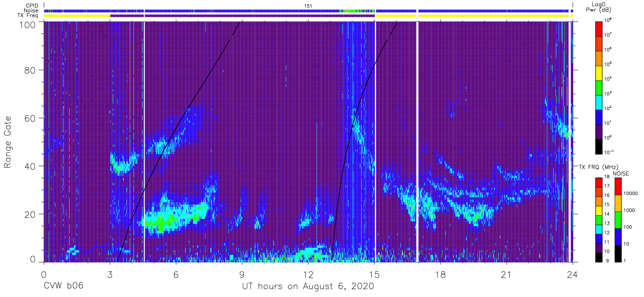This screenshot has width=644, height=297.
Task: Click the 11 label on TX FRQ legend
Action: (606, 242)
